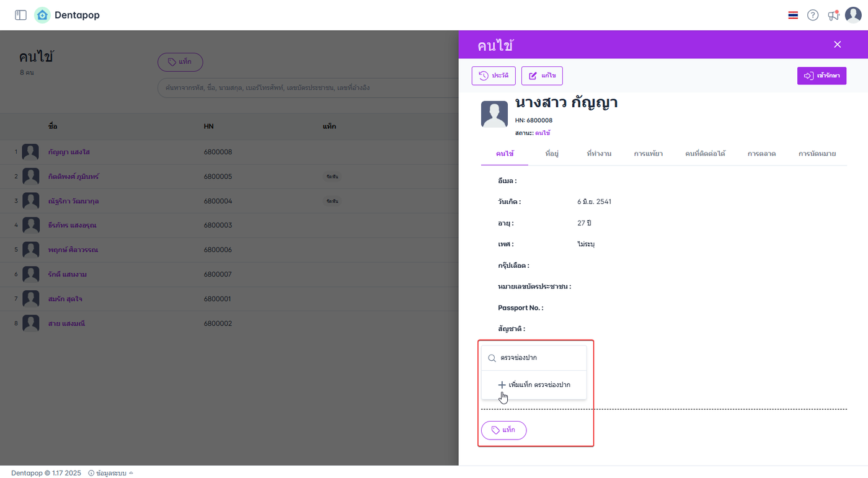Open the help question mark icon
Viewport: 868px width, 478px height.
812,15
